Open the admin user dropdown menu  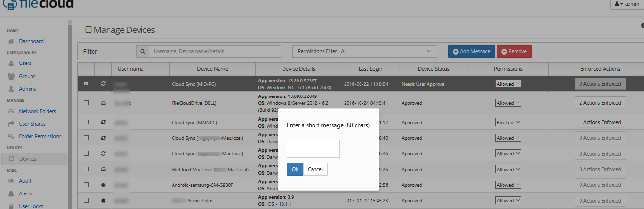click(627, 4)
